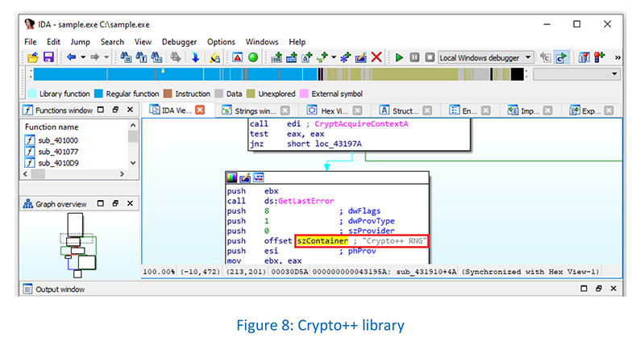Click the yellow marker on navigation band
644x346 pixels.
[163, 71]
